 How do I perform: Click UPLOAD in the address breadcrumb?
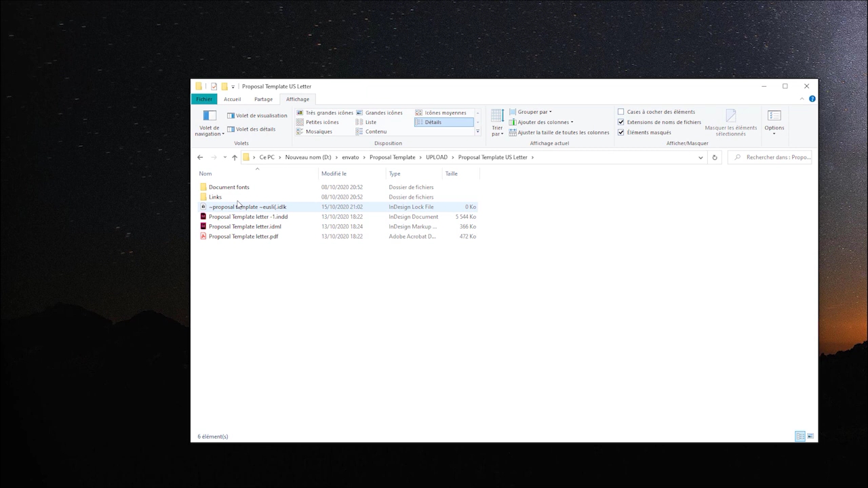(437, 157)
